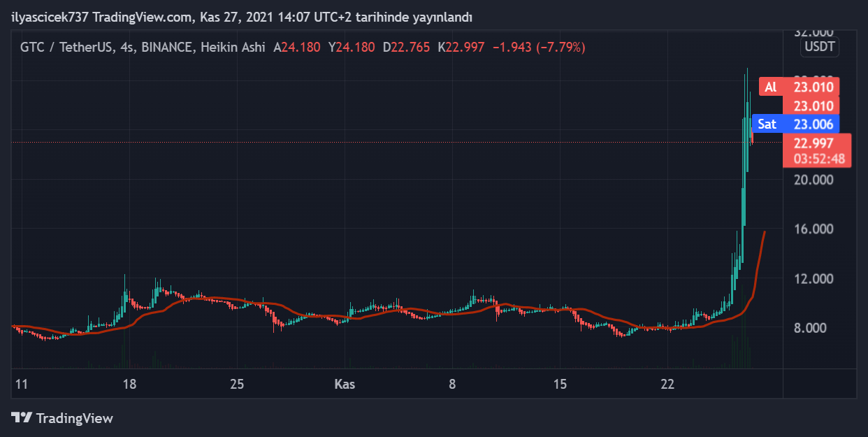
Task: Select the date 18 on time axis
Action: click(129, 385)
